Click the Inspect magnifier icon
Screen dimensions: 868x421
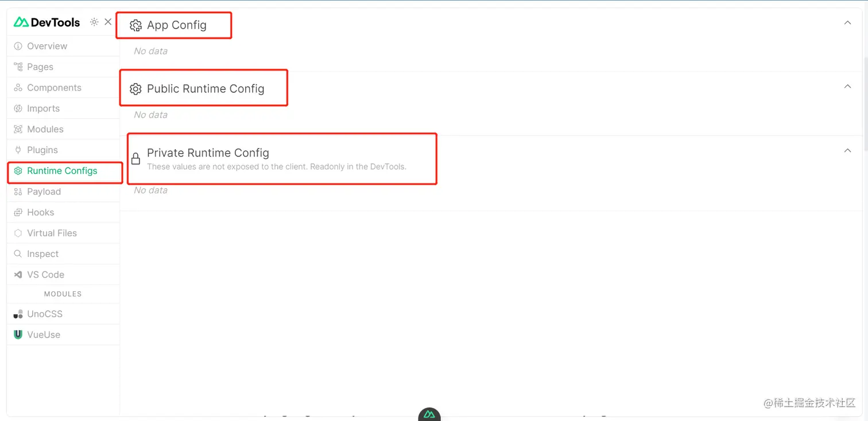point(18,254)
